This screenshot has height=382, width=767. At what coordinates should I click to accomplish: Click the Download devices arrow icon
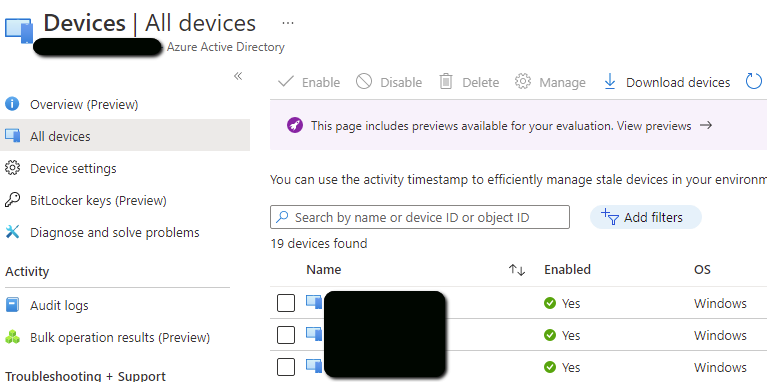click(609, 82)
